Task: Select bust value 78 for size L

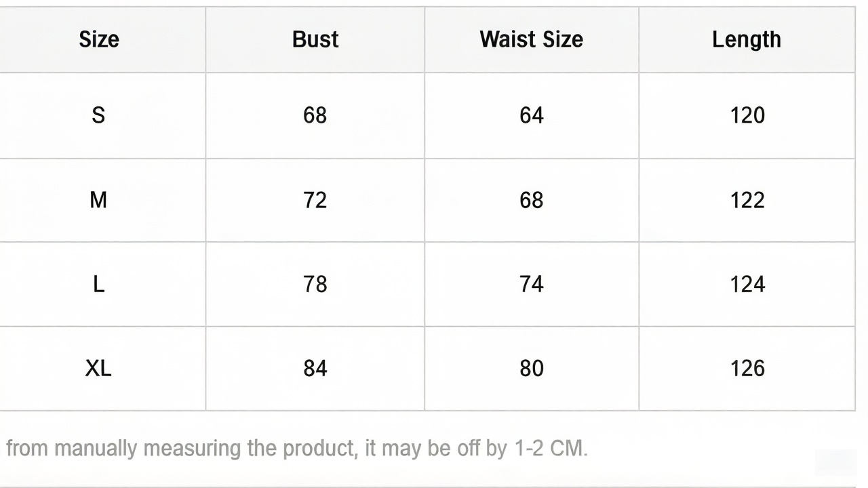Action: [315, 284]
